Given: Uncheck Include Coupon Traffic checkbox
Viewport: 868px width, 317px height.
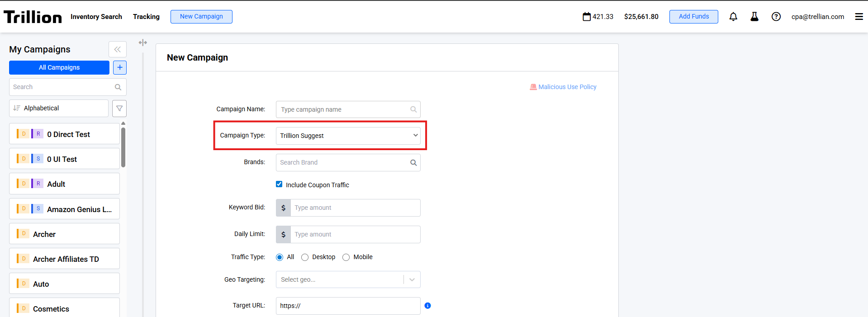Looking at the screenshot, I should [279, 184].
